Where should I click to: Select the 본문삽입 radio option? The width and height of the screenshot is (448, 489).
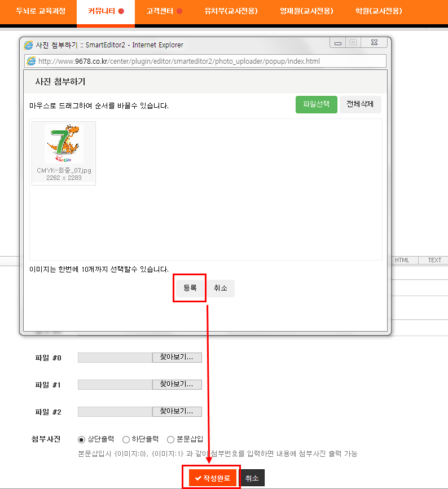tap(170, 439)
